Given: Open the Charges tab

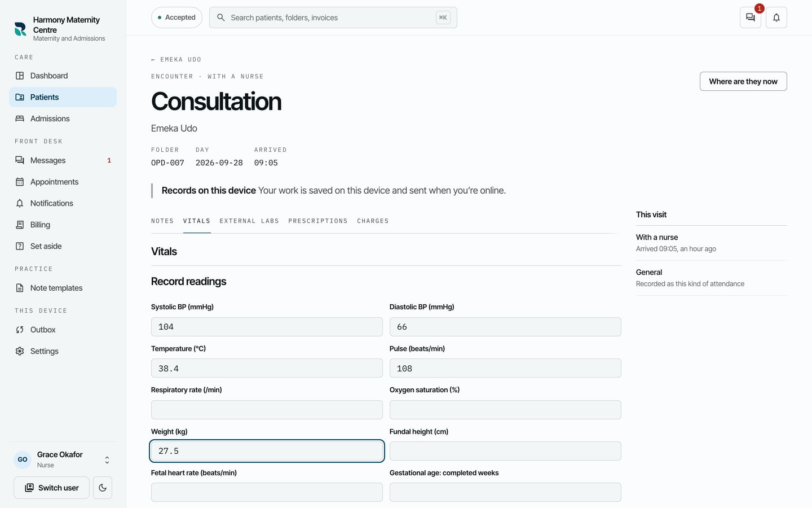Looking at the screenshot, I should click(373, 221).
